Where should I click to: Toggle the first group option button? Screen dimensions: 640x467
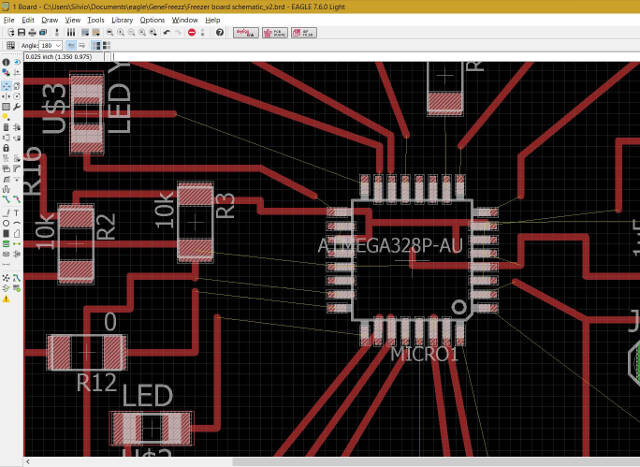pyautogui.click(x=96, y=45)
